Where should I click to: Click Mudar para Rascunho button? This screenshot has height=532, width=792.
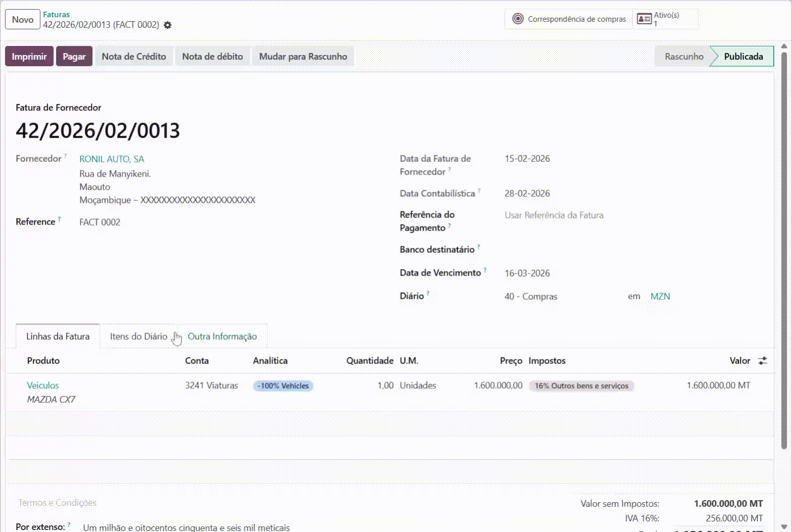[303, 57]
